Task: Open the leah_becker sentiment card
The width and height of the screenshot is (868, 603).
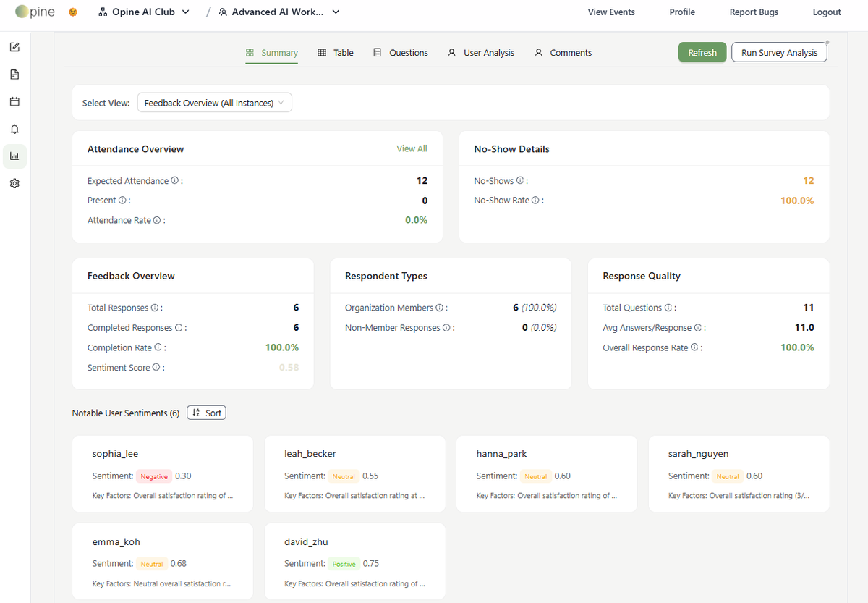Action: [355, 473]
